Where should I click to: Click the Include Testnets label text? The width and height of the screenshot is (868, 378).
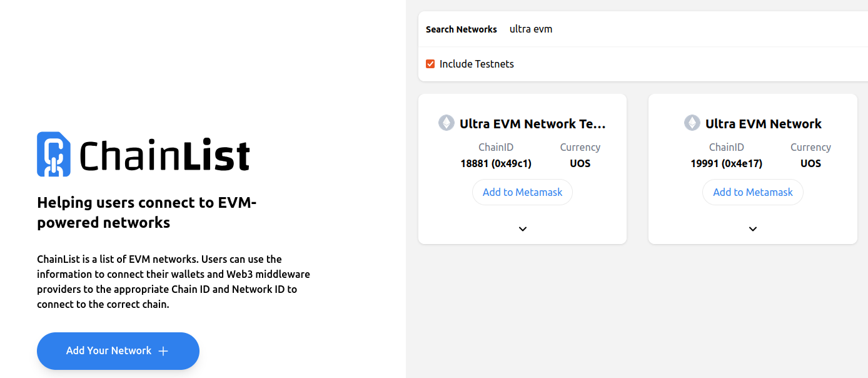pos(477,64)
